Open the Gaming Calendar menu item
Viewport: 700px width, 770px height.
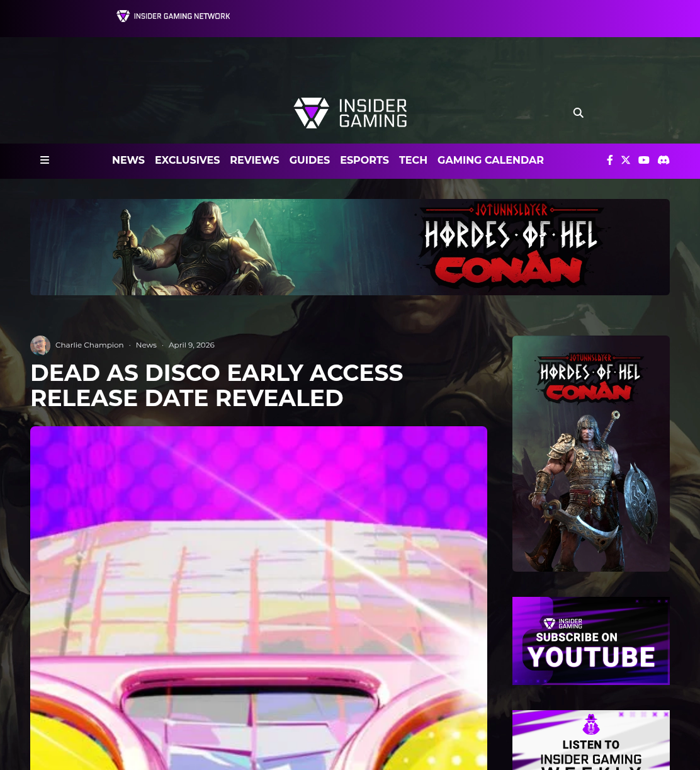[490, 161]
